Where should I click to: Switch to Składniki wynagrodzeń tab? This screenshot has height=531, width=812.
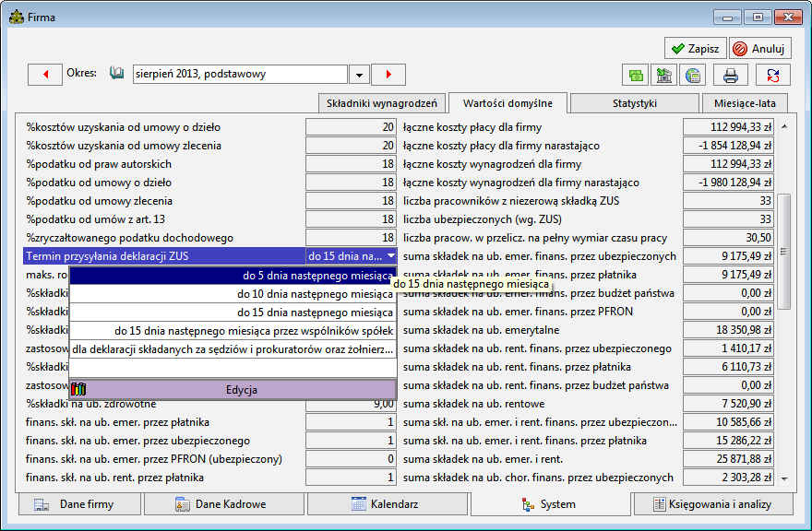pyautogui.click(x=382, y=103)
